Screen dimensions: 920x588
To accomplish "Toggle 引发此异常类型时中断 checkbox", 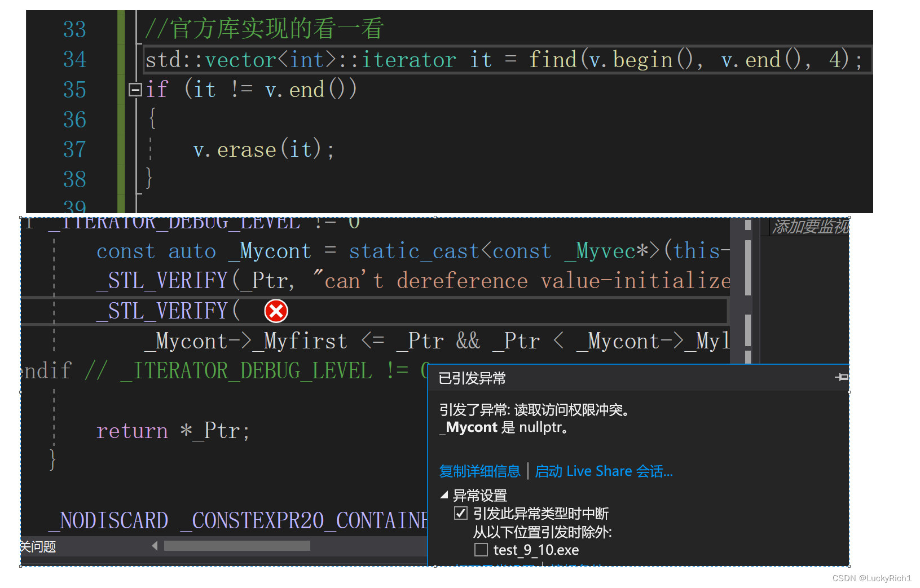I will (x=461, y=513).
